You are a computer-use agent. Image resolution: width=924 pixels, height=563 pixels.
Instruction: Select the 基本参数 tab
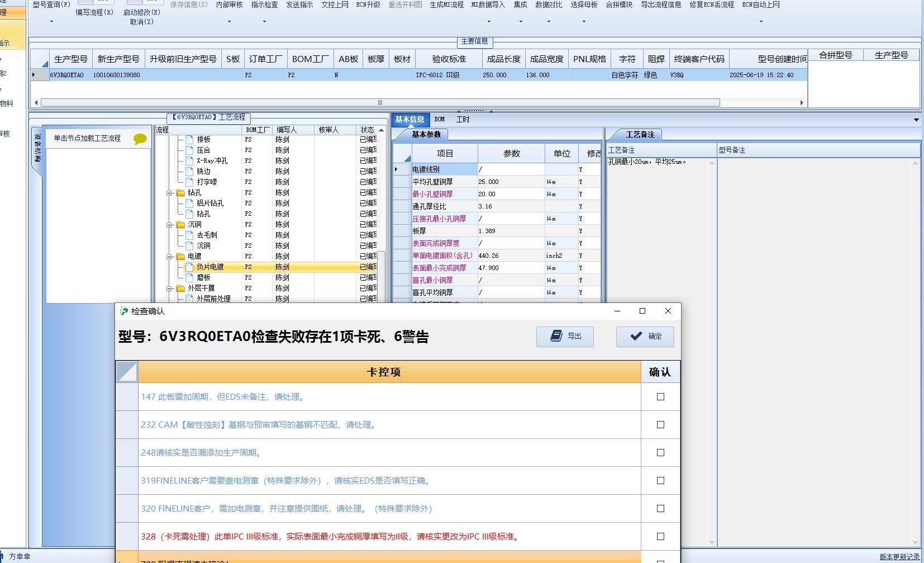[426, 134]
